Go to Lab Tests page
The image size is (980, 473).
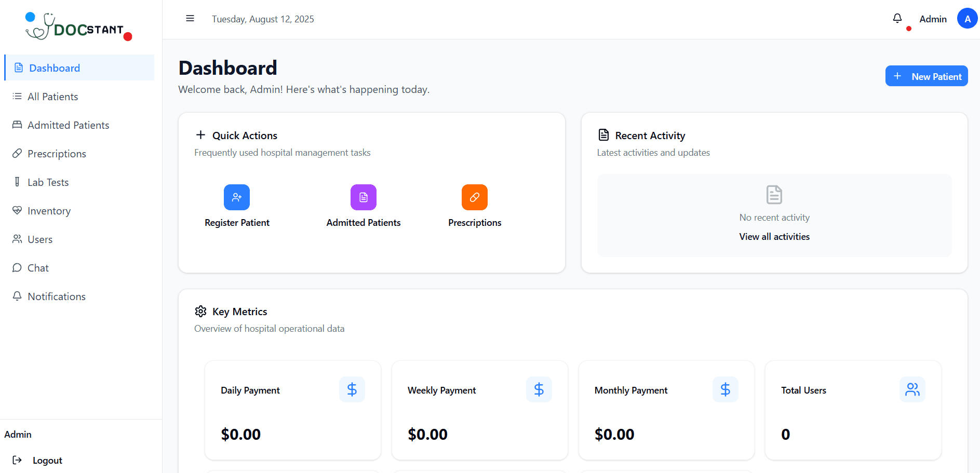[48, 182]
